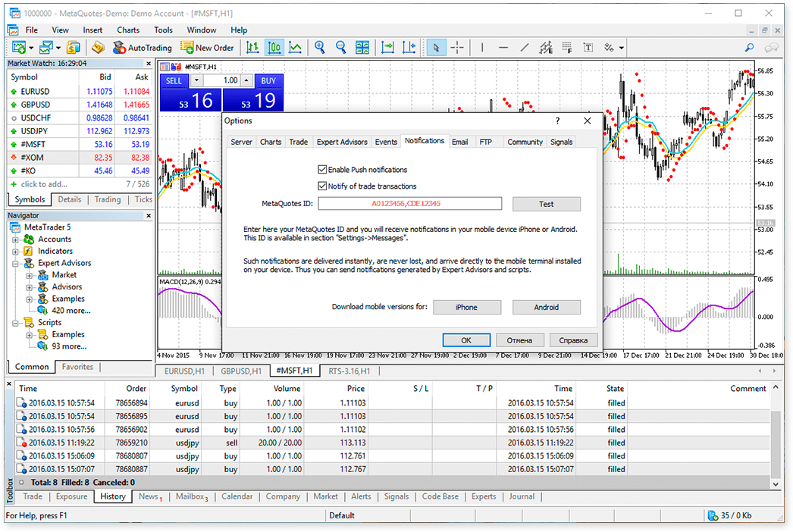The height and width of the screenshot is (532, 793).
Task: Increase trade volume with up arrow
Action: [246, 80]
